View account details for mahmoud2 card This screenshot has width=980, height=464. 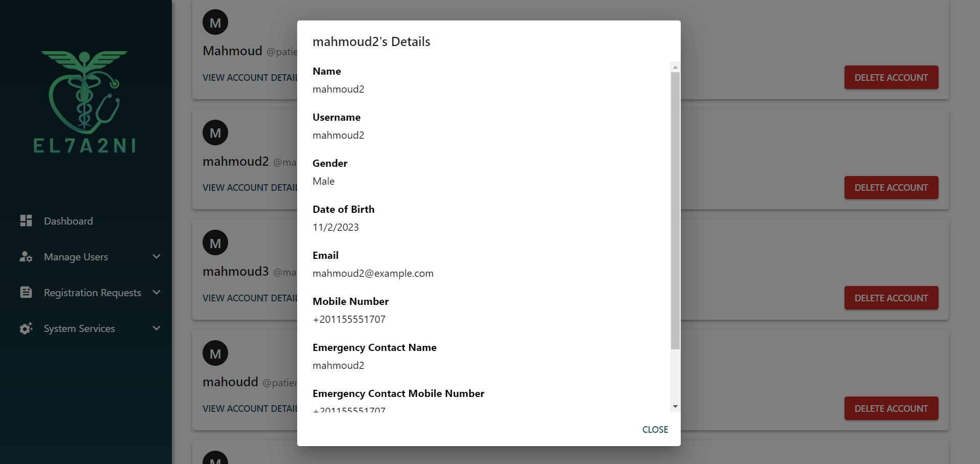[x=250, y=187]
